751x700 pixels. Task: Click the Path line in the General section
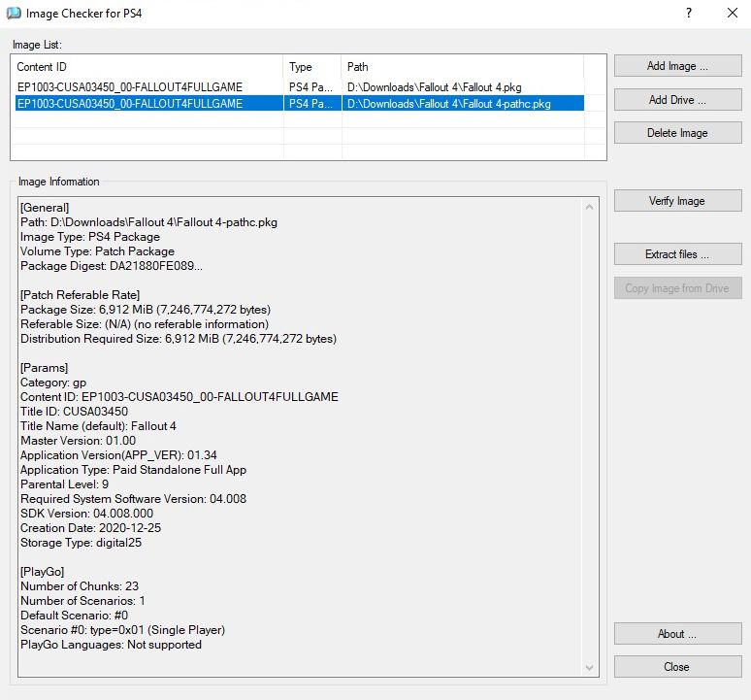coord(149,222)
